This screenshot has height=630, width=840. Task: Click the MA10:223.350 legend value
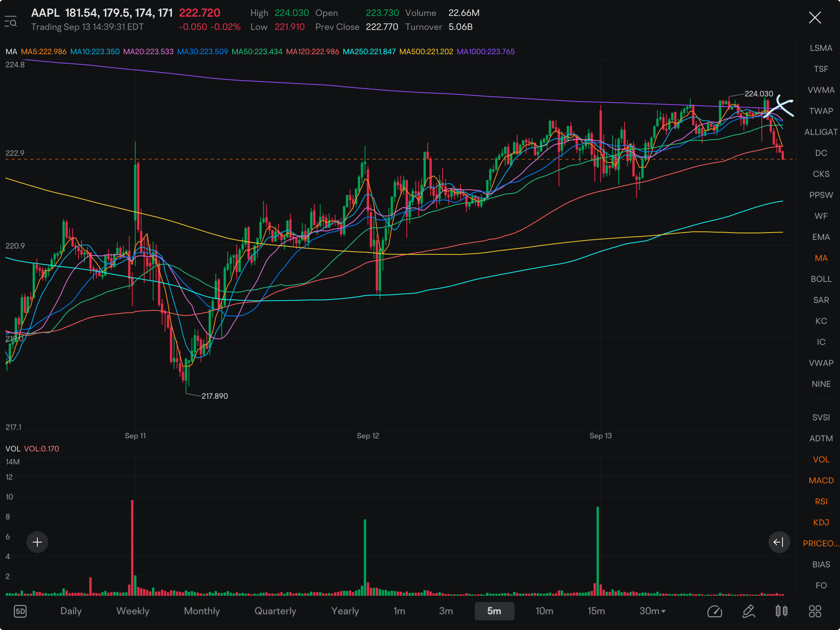(95, 51)
